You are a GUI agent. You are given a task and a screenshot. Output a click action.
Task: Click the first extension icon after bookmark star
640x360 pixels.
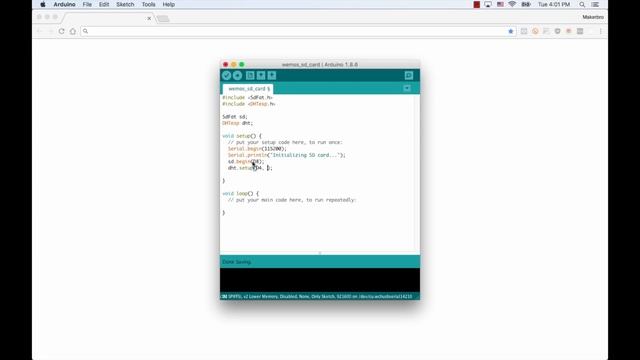click(524, 31)
